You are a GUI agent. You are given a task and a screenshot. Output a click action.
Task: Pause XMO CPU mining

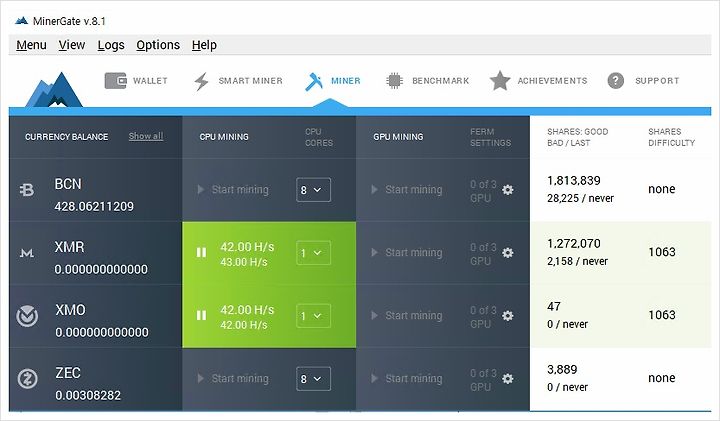[x=201, y=315]
